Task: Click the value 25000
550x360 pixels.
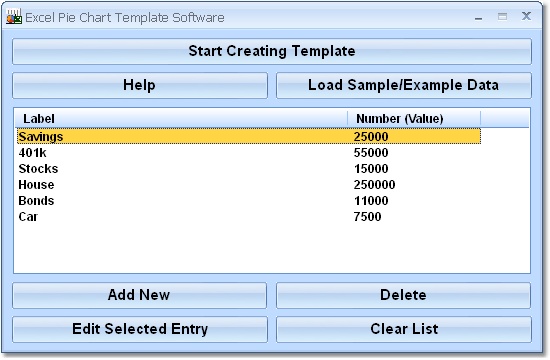Action: click(371, 136)
